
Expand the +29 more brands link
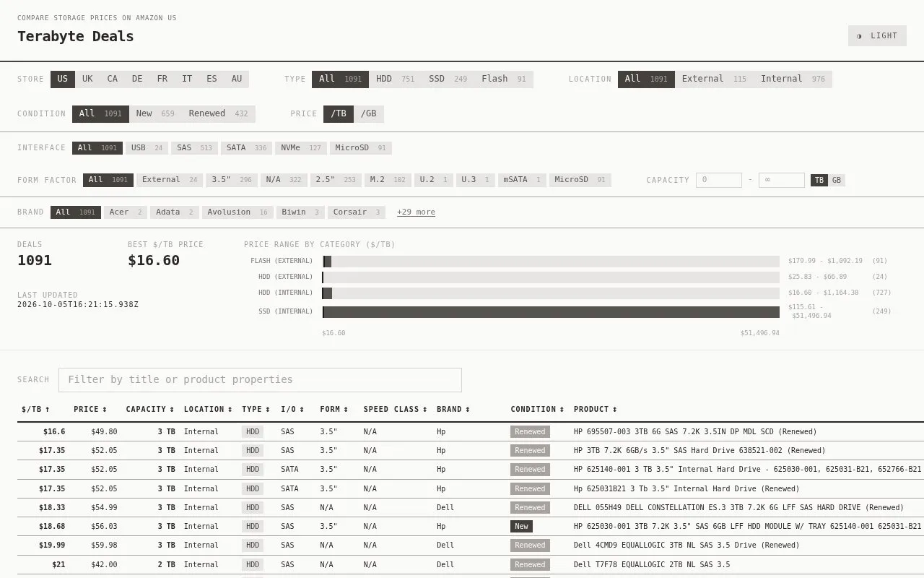coord(416,212)
